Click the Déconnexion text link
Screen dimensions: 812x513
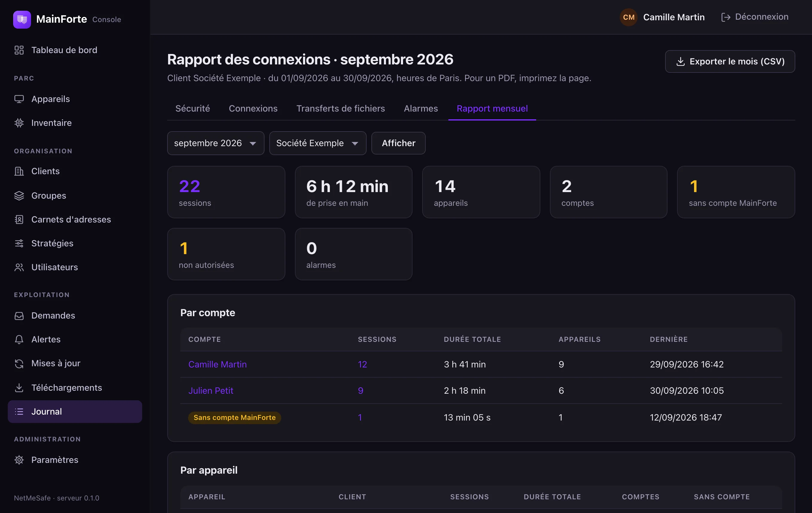tap(762, 17)
